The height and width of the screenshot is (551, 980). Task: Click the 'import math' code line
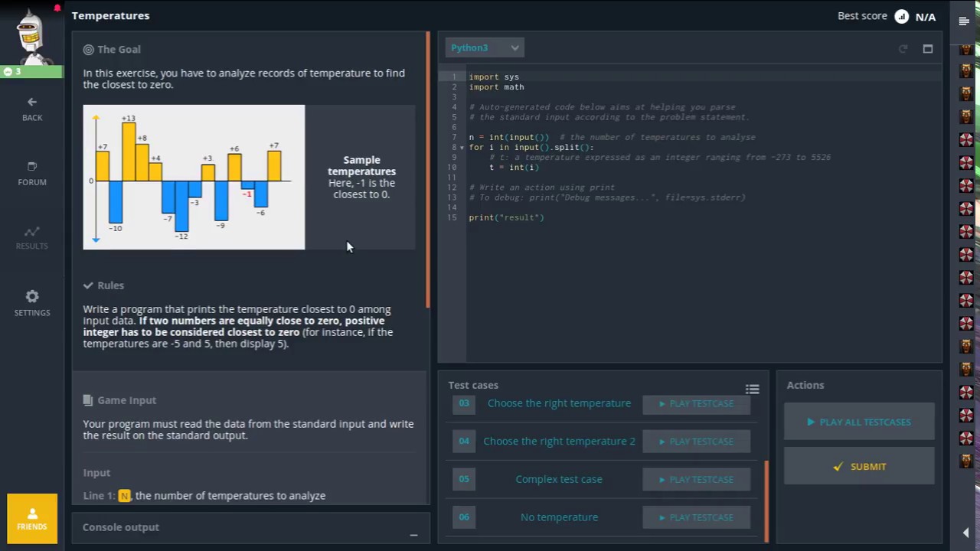[x=496, y=87]
